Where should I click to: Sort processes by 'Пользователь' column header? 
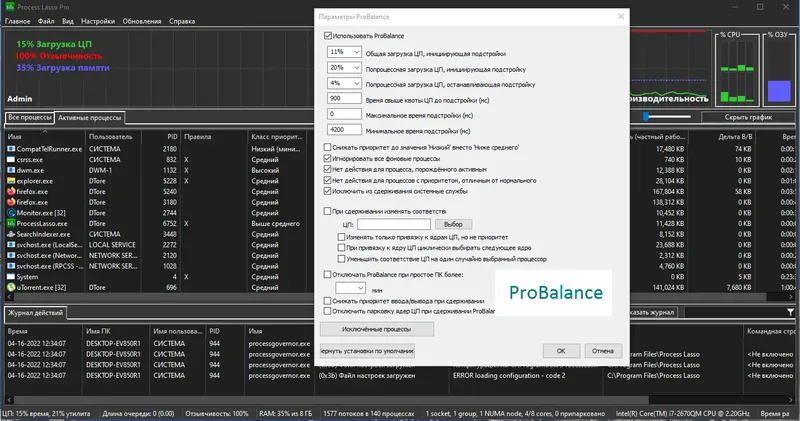(113, 137)
